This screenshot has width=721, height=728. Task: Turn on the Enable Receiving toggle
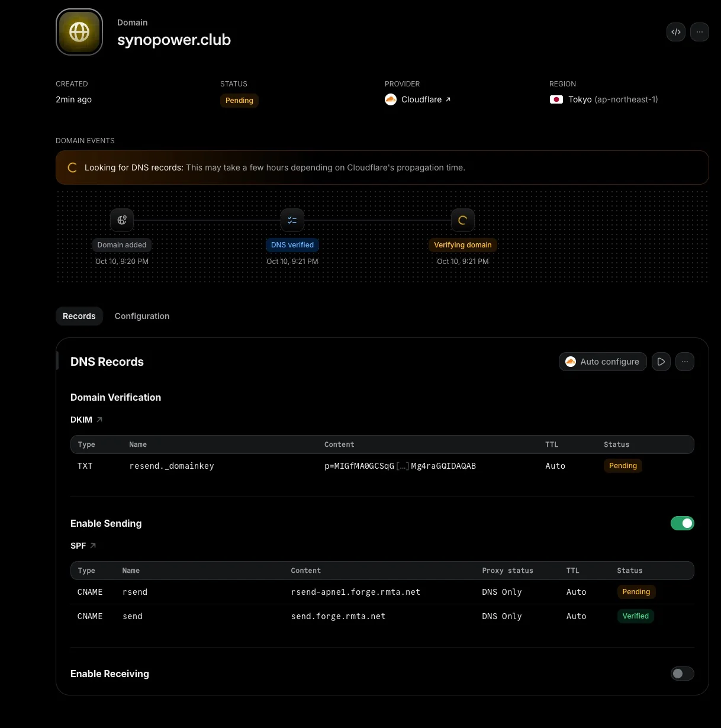pos(683,674)
